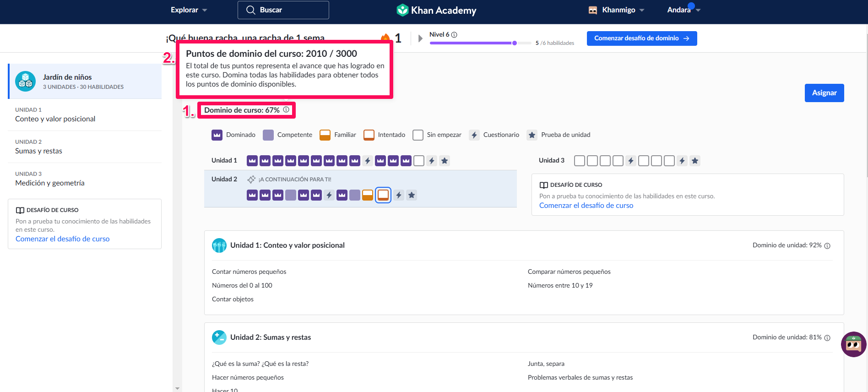Open the Unidad 2: Sumas y restas heading
868x392 pixels.
(x=271, y=338)
